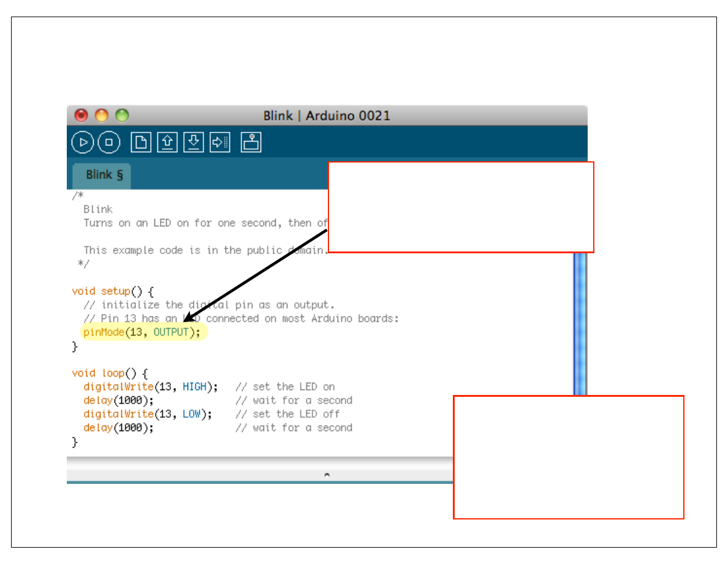The image size is (728, 563).
Task: Select the Blink § sketch tab
Action: (x=104, y=175)
